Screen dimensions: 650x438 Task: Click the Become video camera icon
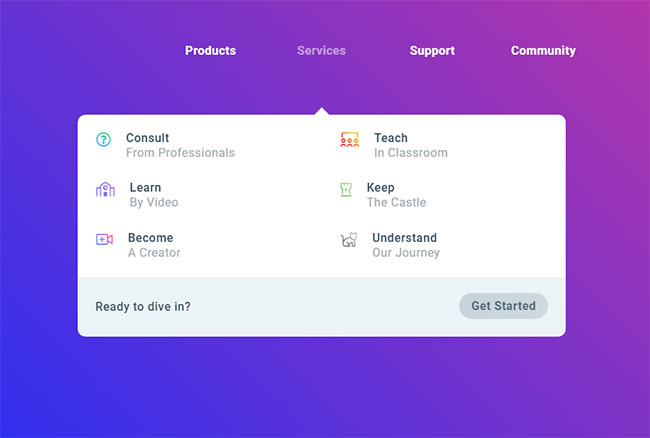[x=104, y=239]
